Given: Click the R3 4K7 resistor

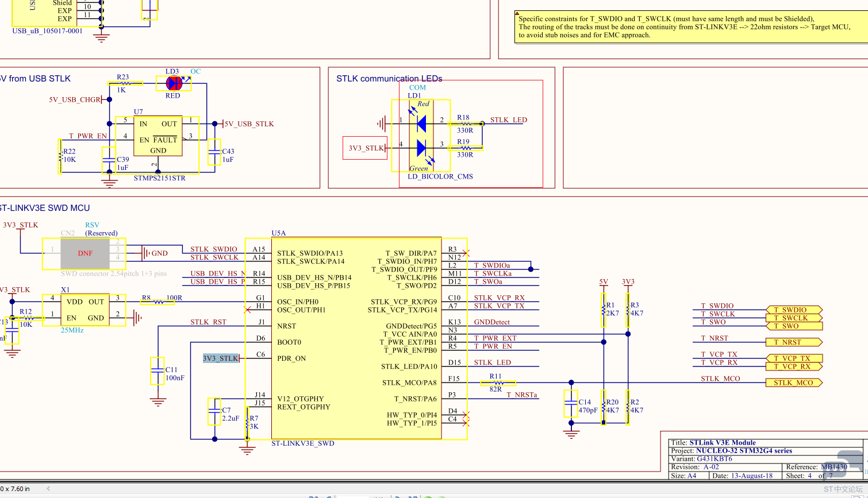Looking at the screenshot, I should [628, 310].
